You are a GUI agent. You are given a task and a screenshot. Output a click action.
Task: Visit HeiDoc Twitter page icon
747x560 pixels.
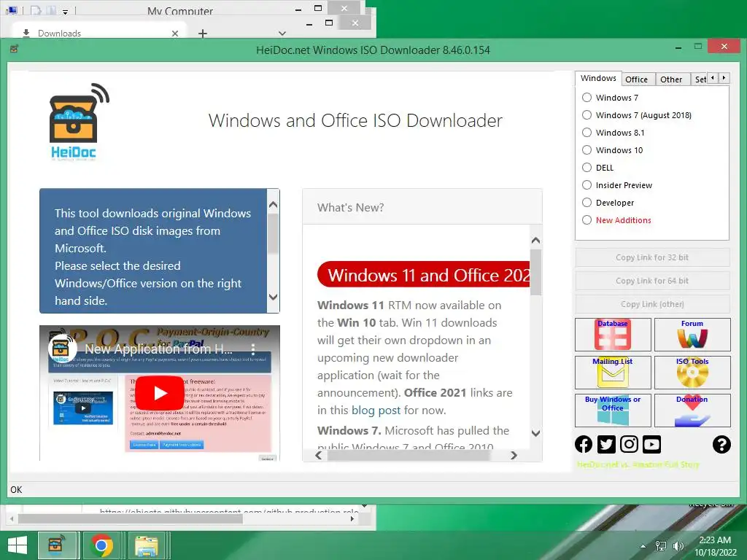click(606, 444)
